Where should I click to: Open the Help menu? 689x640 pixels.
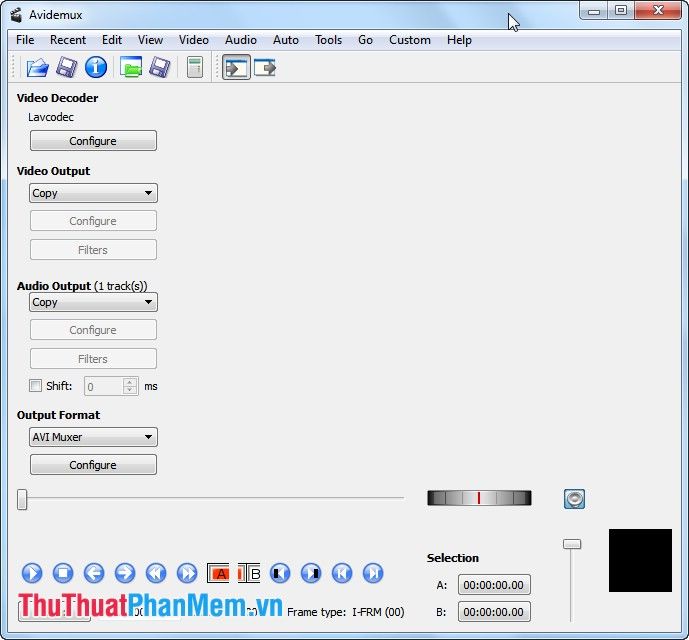pyautogui.click(x=459, y=40)
